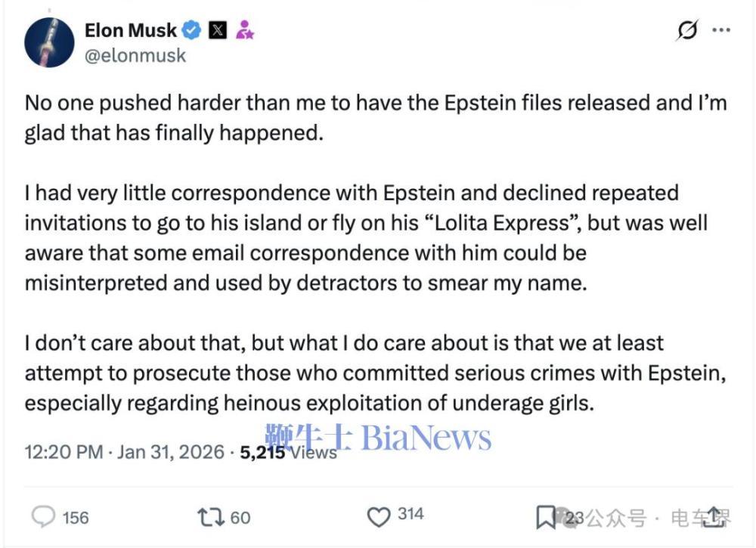Click the @elonmusk handle

[x=135, y=56]
